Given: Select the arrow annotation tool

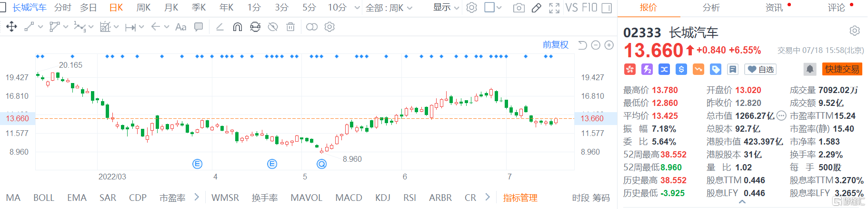Looking at the screenshot, I should (x=155, y=27).
